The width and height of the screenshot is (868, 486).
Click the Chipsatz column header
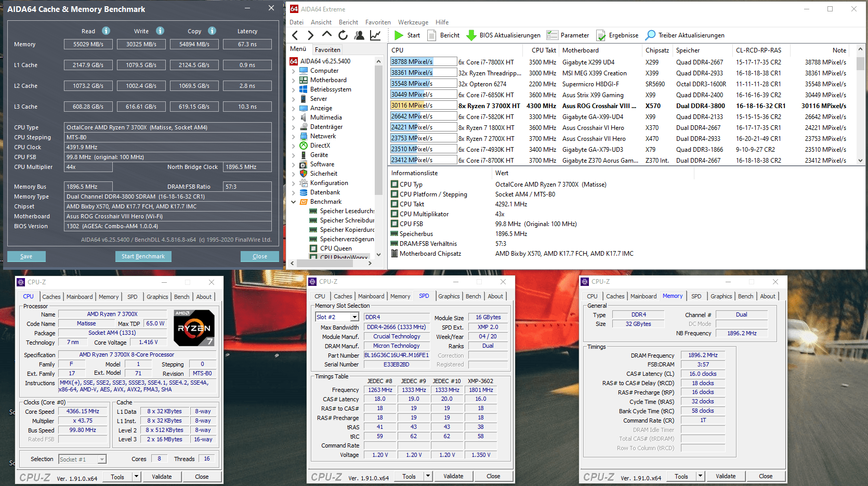657,50
